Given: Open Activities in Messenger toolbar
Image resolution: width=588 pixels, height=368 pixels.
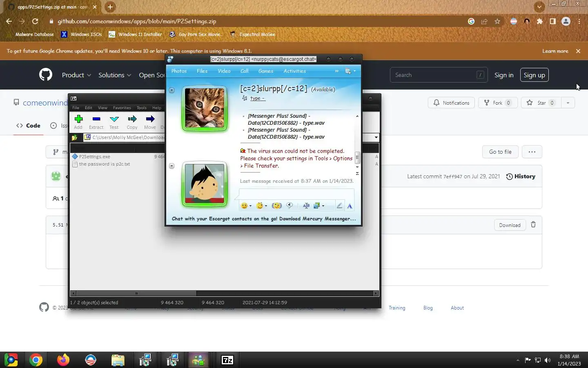Looking at the screenshot, I should point(295,71).
